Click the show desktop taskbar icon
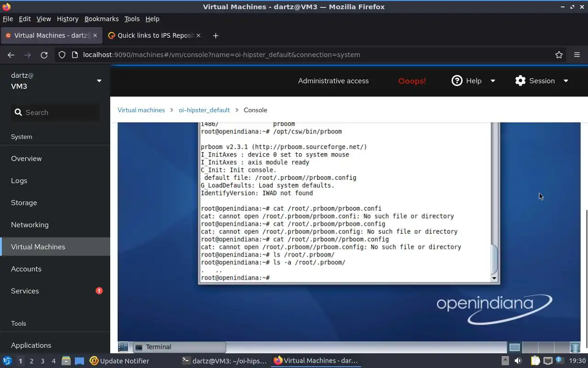Viewport: 588px width, 368px height. pos(79,361)
